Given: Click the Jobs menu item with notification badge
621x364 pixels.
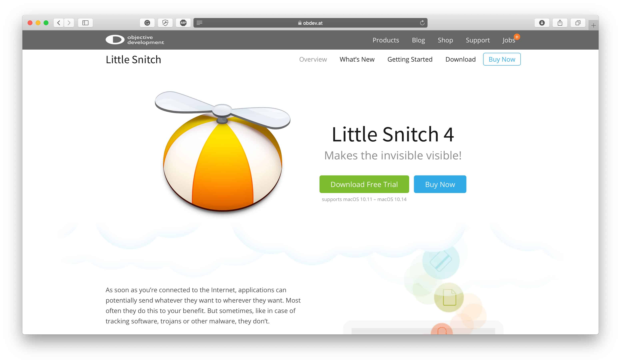Looking at the screenshot, I should point(508,40).
